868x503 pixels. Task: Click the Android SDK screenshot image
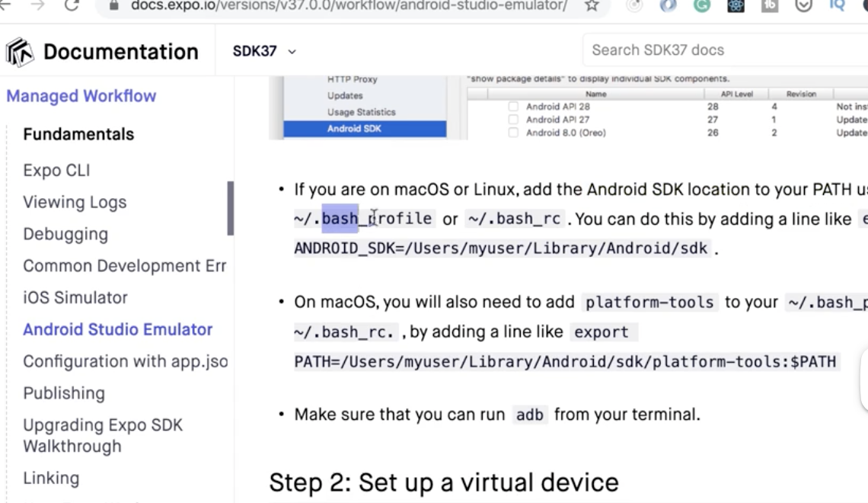569,107
